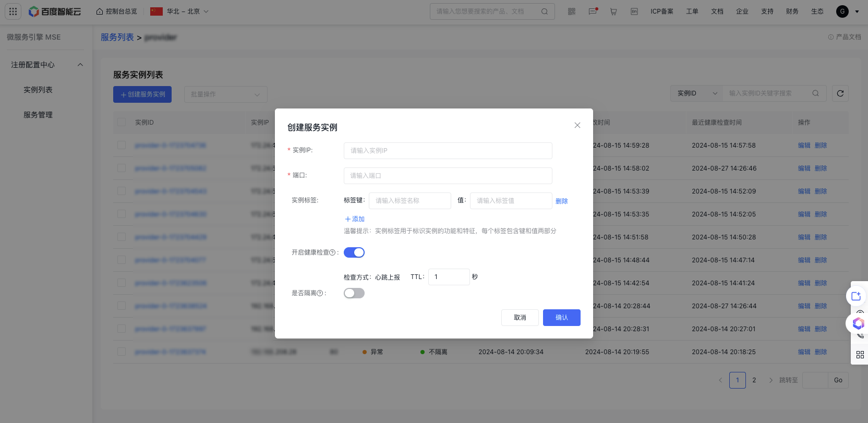Check the fifth instance row checkbox
868x423 pixels.
pyautogui.click(x=122, y=237)
